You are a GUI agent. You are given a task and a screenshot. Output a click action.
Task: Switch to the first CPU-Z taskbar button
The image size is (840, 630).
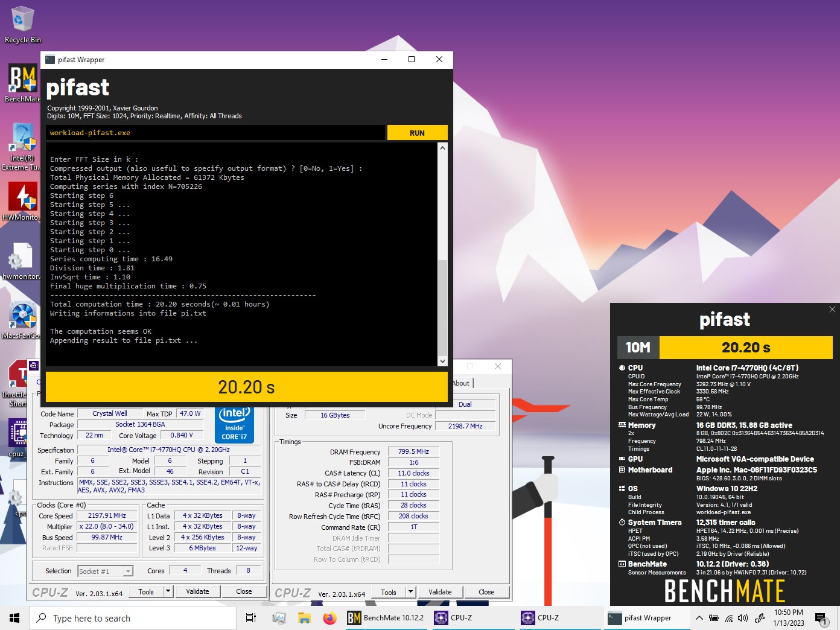pos(474,618)
